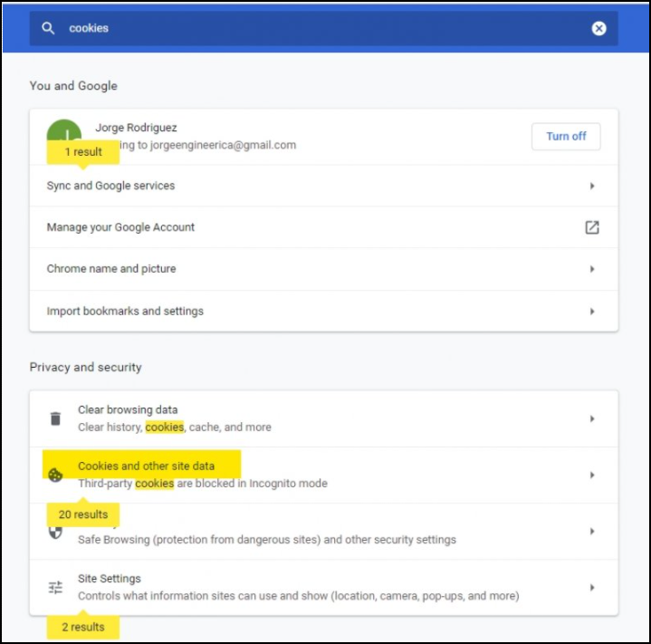651x644 pixels.
Task: Expand the Import bookmarks and settings arrow
Action: coord(592,312)
